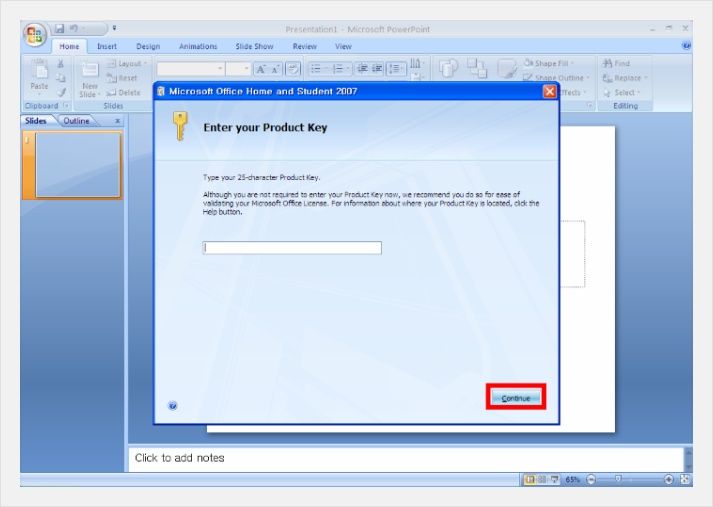Click the Clear All Formatting icon
This screenshot has width=713, height=507.
293,69
